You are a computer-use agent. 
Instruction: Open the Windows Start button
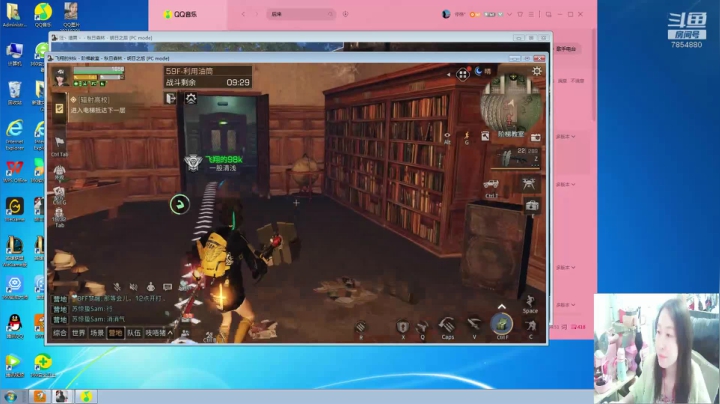click(x=11, y=396)
